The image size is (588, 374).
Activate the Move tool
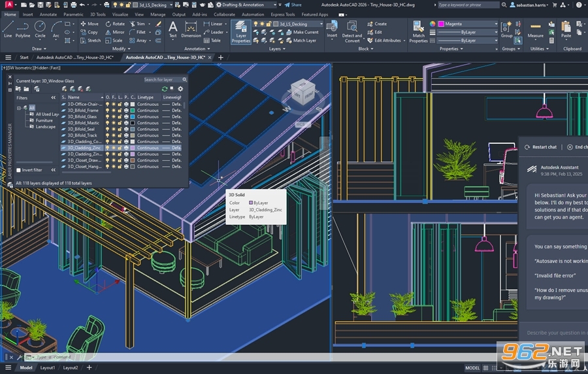[90, 24]
